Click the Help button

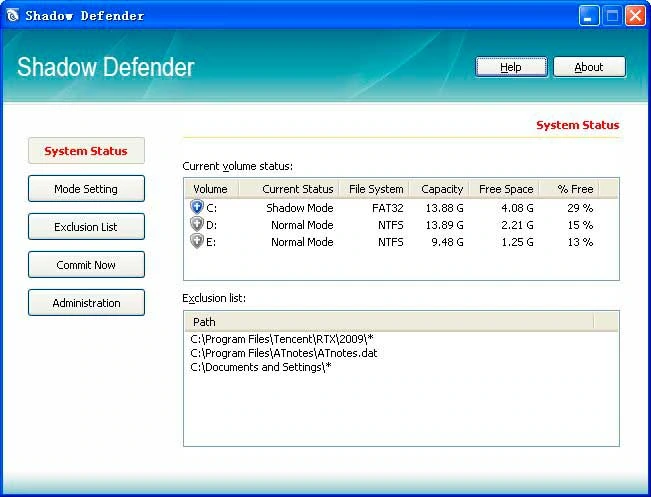click(x=511, y=67)
